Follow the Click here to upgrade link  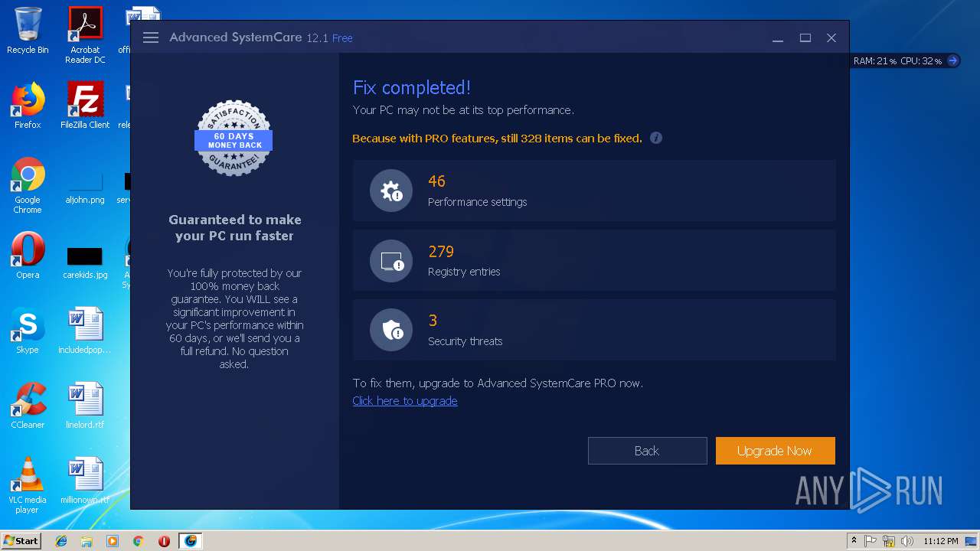(x=405, y=401)
